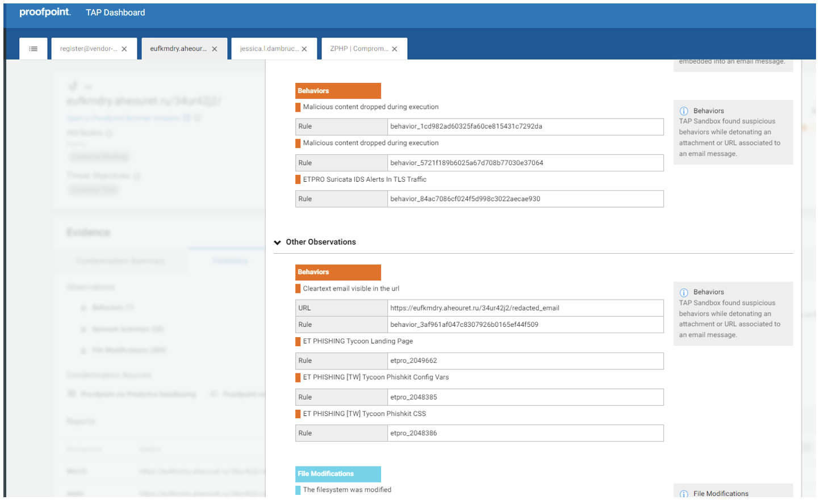This screenshot has width=820, height=504.
Task: Click the upper orange Behaviors header
Action: tap(338, 91)
